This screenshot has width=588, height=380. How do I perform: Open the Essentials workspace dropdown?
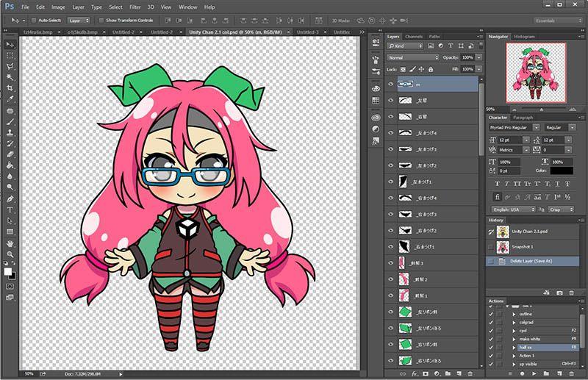[x=558, y=21]
